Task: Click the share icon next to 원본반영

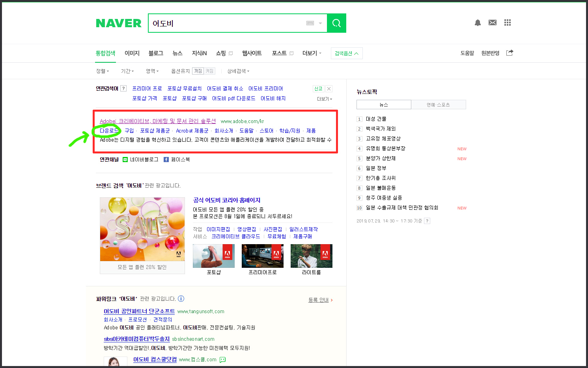Action: point(510,52)
